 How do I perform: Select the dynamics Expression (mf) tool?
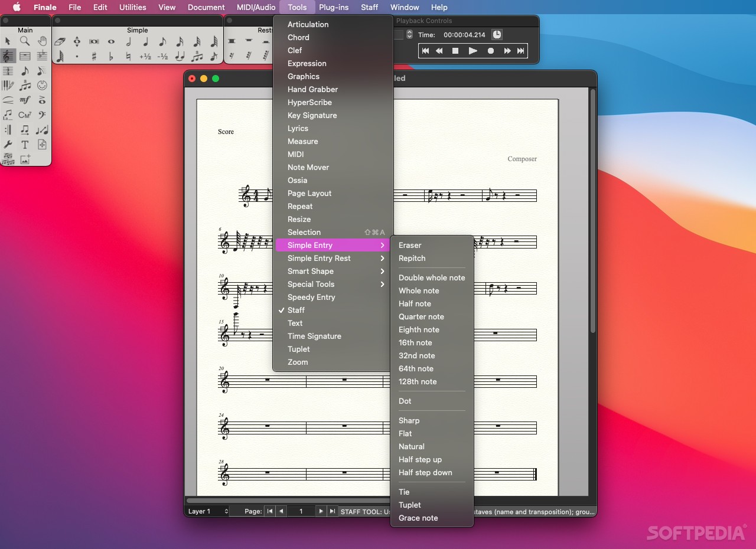coord(25,100)
